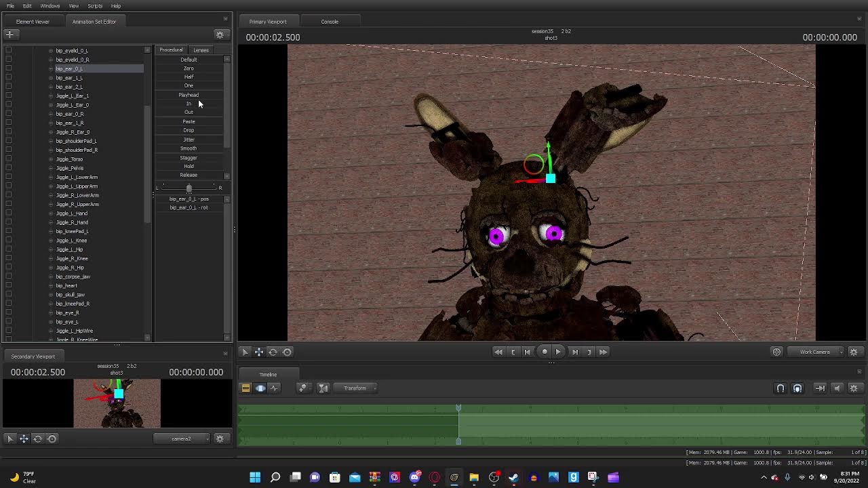This screenshot has height=488, width=868.
Task: Open the Transform dropdown in timeline toolbar
Action: (x=355, y=388)
